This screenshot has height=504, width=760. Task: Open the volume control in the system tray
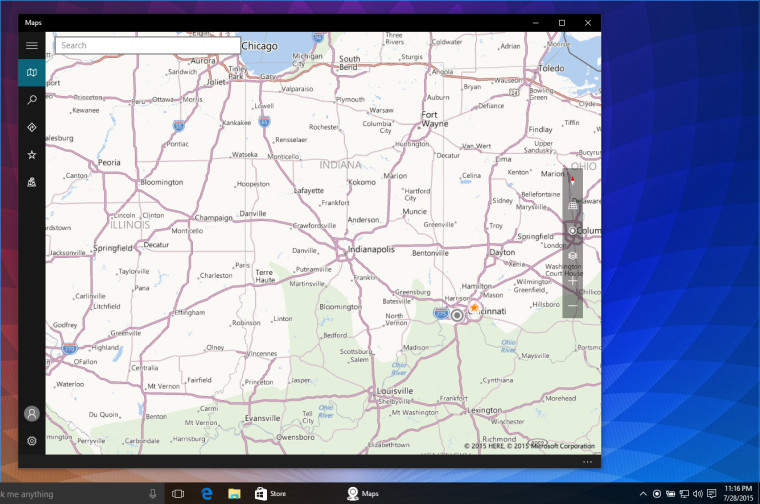click(x=698, y=494)
